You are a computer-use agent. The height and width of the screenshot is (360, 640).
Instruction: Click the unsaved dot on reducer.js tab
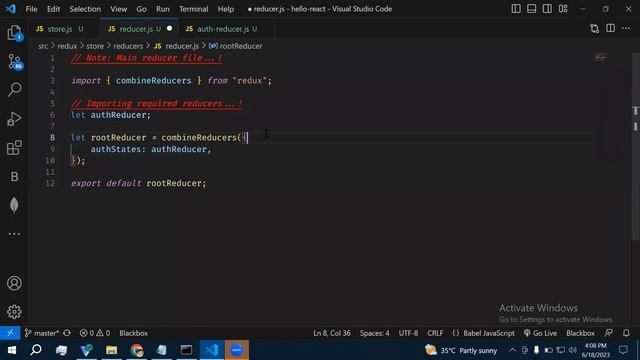pyautogui.click(x=169, y=29)
